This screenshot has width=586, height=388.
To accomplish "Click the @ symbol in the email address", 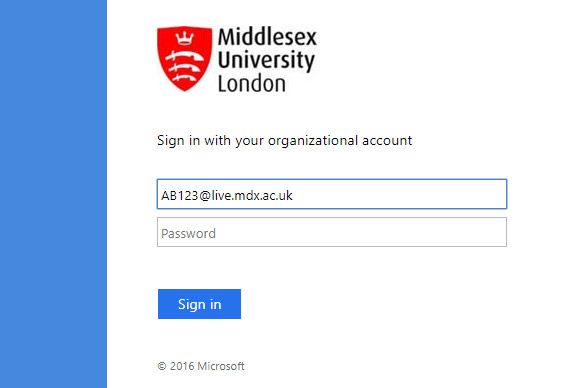I will 205,195.
